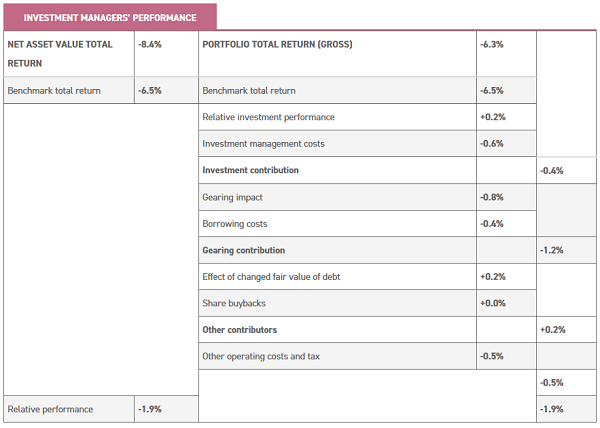This screenshot has width=600, height=428.
Task: Click the +0.0% share buybacks value
Action: click(492, 303)
